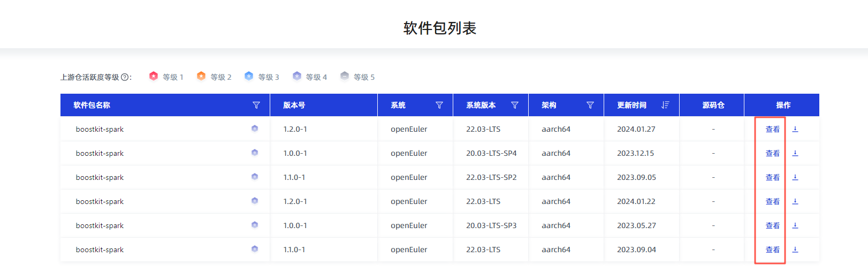Click the level badge in the 2023.12.15 row

[x=255, y=153]
